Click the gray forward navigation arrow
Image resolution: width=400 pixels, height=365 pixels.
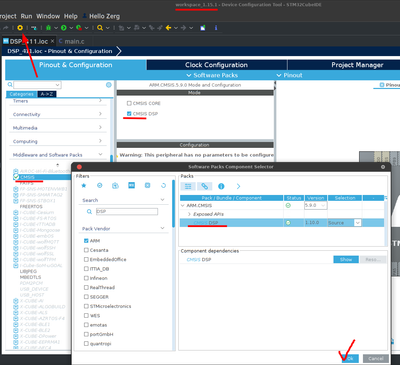[183, 28]
